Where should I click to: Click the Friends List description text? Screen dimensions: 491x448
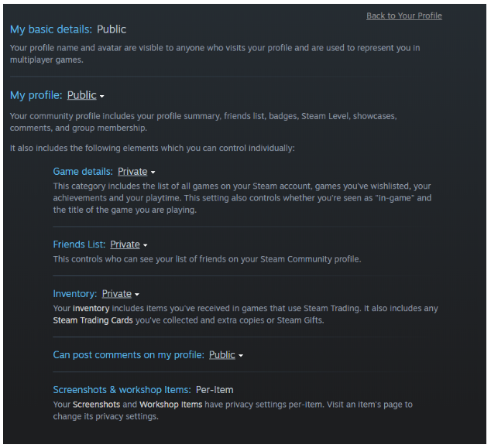coord(207,259)
